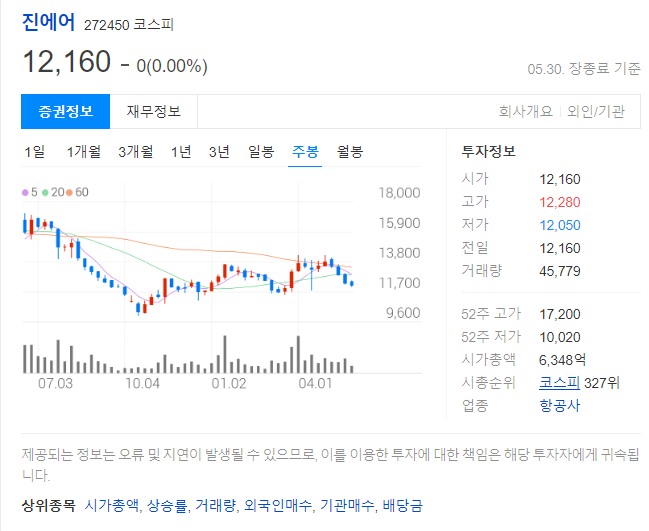Screen dimensions: 649x531
Task: Show the 1개월 chart period
Action: [x=84, y=152]
